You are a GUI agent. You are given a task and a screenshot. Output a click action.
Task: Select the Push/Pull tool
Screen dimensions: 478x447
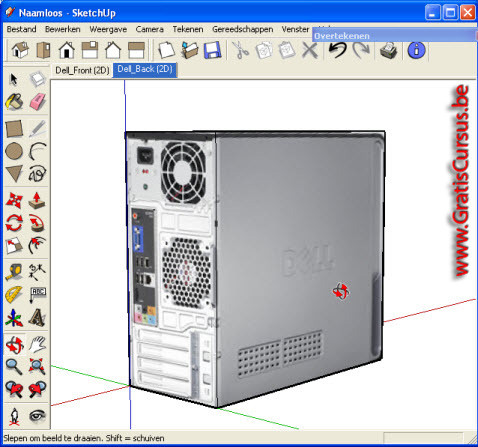point(37,200)
